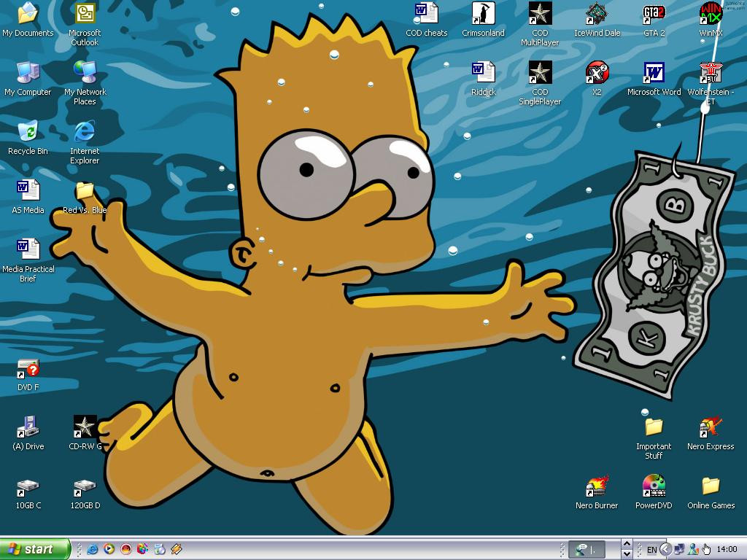Select the AS Media Word document
Image resolution: width=747 pixels, height=560 pixels.
(28, 197)
